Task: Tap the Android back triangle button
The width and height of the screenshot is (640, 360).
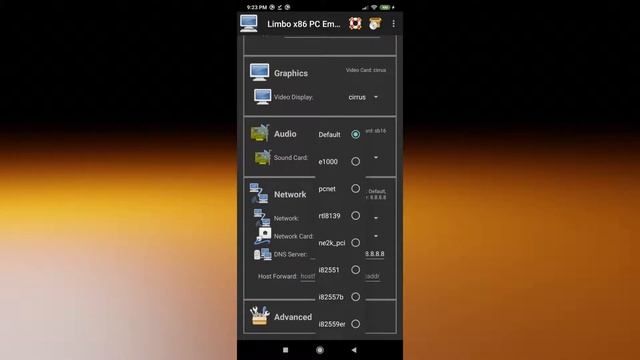Action: click(x=354, y=350)
